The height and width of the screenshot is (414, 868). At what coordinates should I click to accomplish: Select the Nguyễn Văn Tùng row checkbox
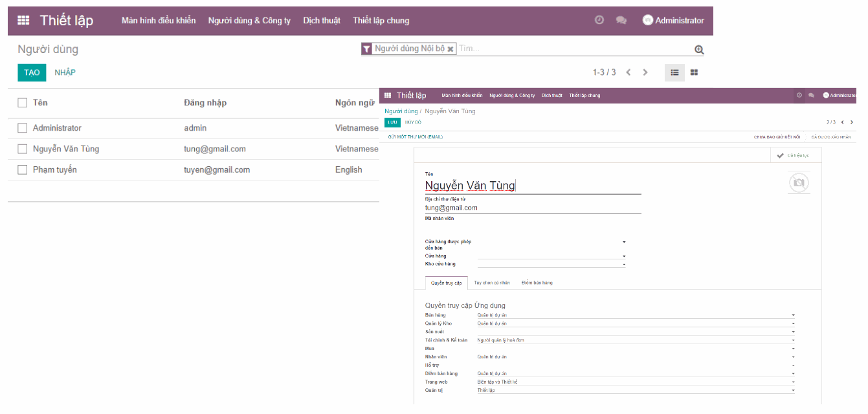pyautogui.click(x=22, y=149)
